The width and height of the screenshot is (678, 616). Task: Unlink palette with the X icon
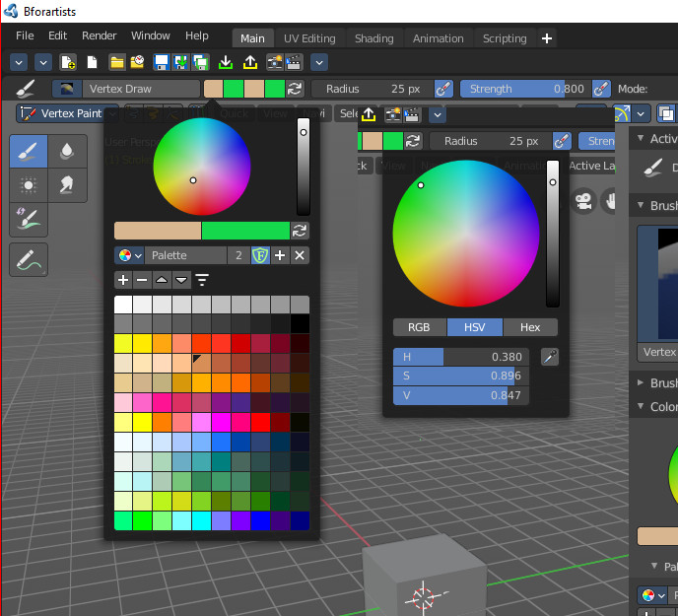coord(300,255)
